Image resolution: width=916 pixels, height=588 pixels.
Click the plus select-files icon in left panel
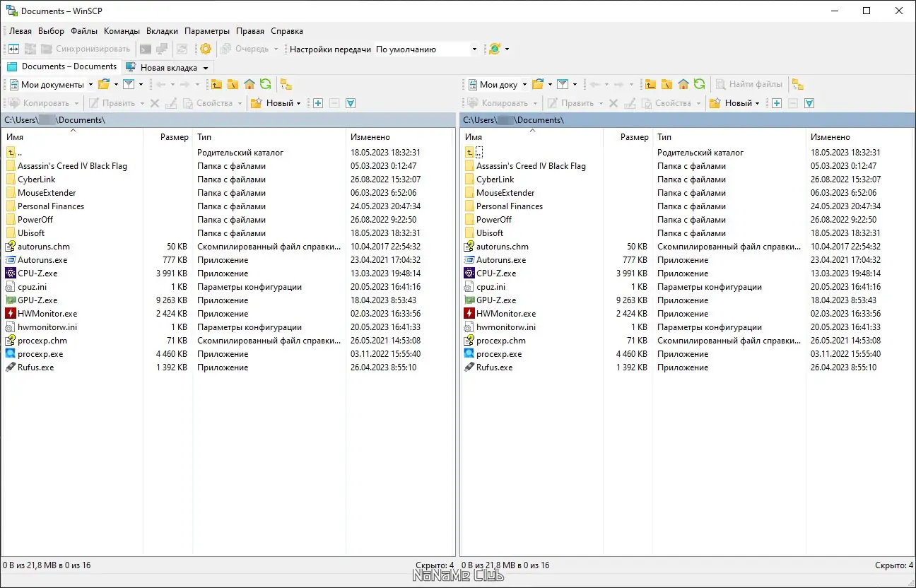point(318,103)
